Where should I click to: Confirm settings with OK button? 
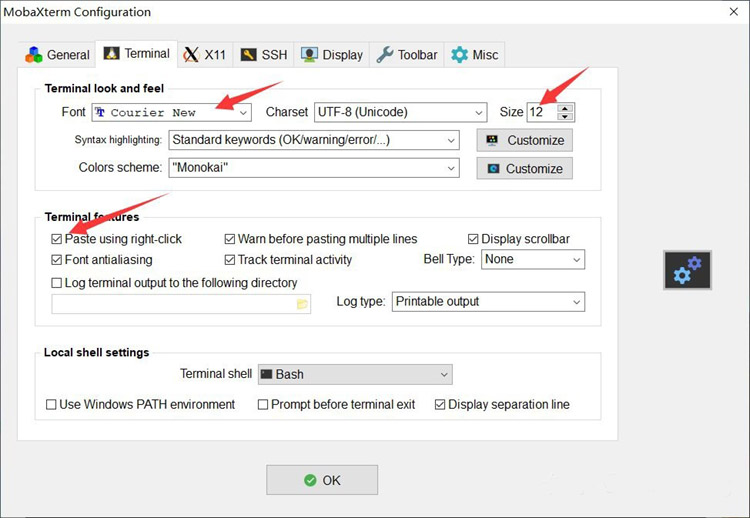[322, 480]
